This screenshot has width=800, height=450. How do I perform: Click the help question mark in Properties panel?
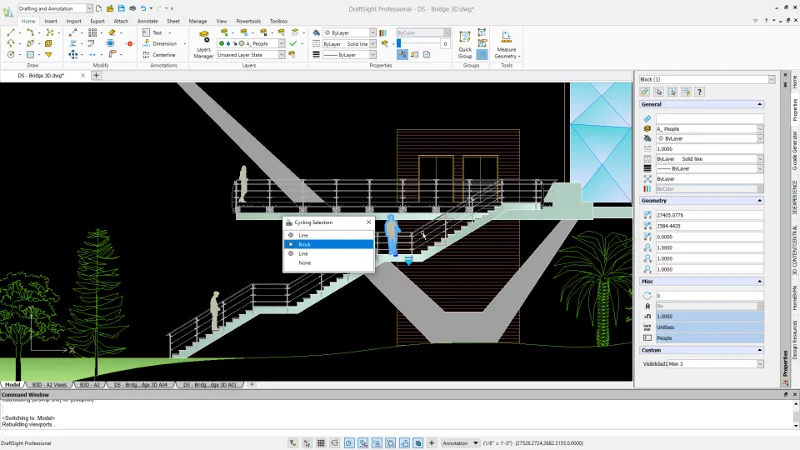[699, 92]
